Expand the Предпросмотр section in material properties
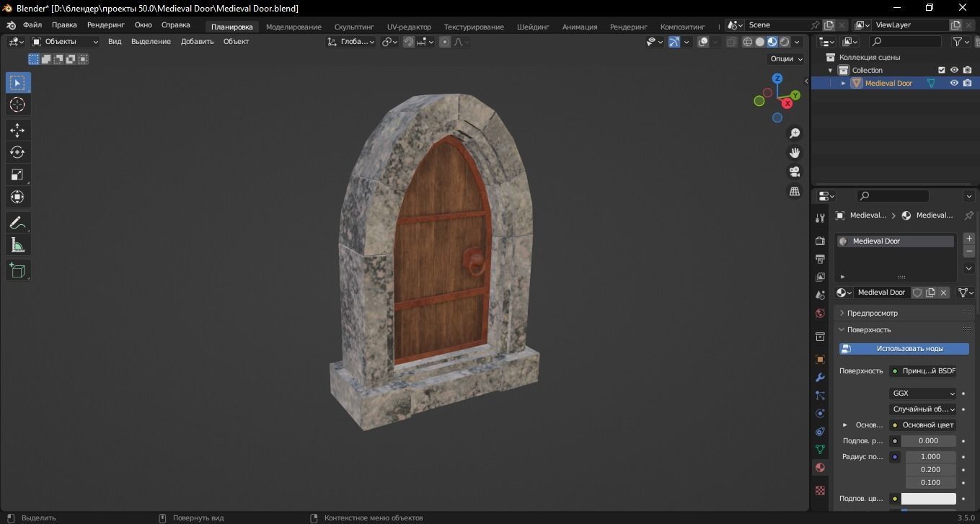 coord(873,312)
